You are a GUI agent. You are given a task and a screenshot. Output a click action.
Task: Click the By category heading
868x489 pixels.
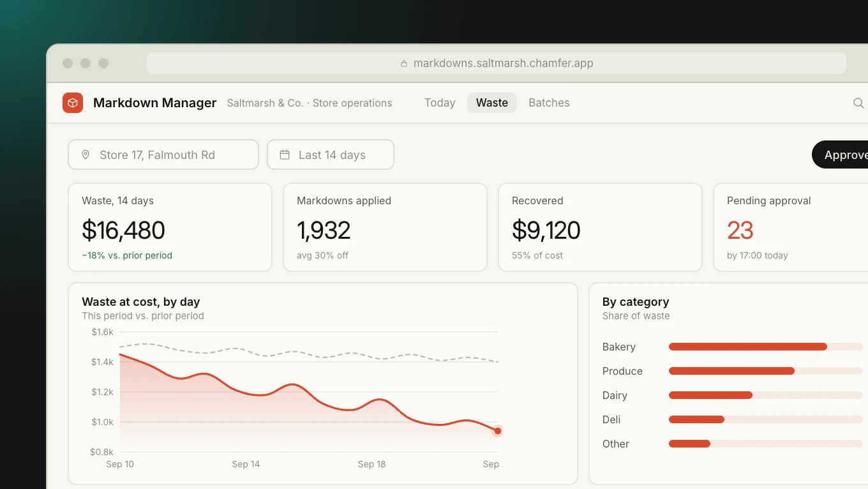(x=636, y=302)
